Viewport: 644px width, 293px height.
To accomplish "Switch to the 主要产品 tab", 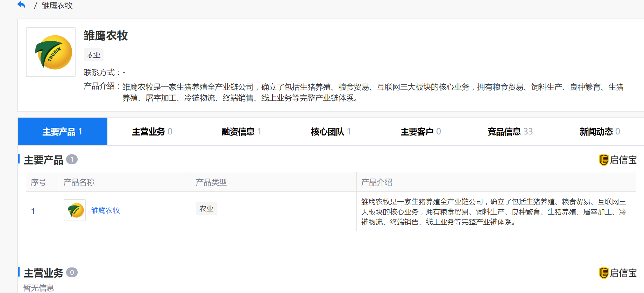I will [x=63, y=132].
